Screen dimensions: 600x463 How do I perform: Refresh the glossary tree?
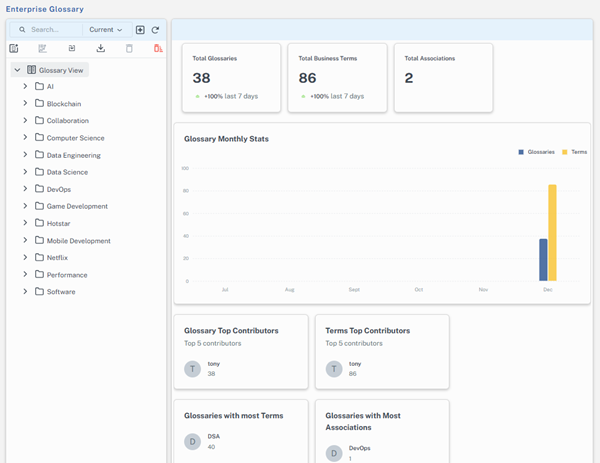(155, 30)
